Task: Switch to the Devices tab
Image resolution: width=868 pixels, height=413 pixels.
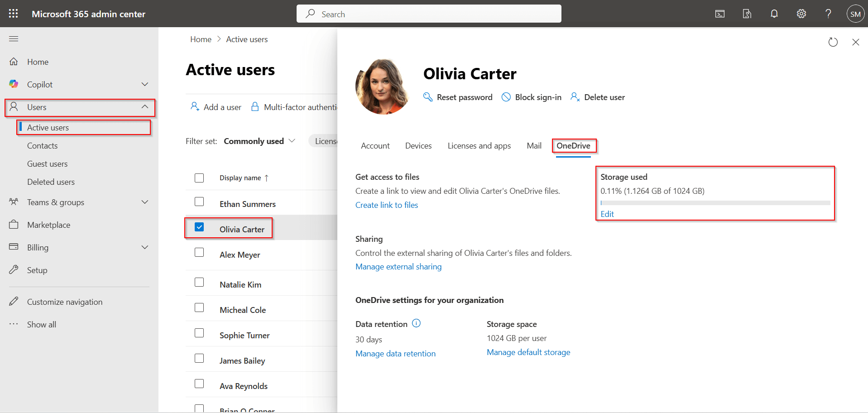Action: pos(418,145)
